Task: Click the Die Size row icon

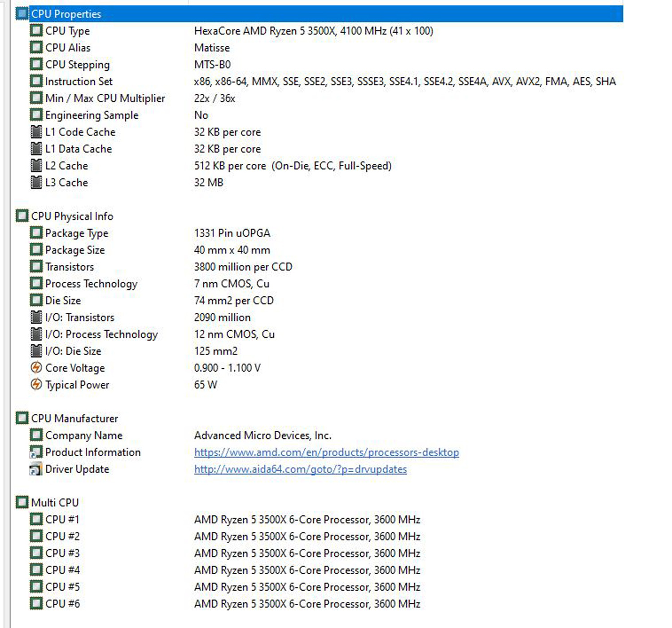Action: [36, 300]
